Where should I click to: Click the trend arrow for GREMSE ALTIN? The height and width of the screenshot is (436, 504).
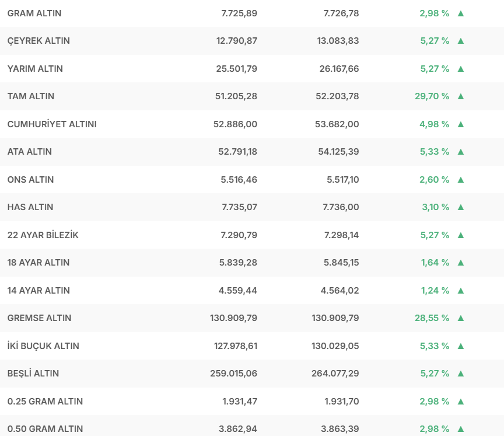tap(460, 318)
